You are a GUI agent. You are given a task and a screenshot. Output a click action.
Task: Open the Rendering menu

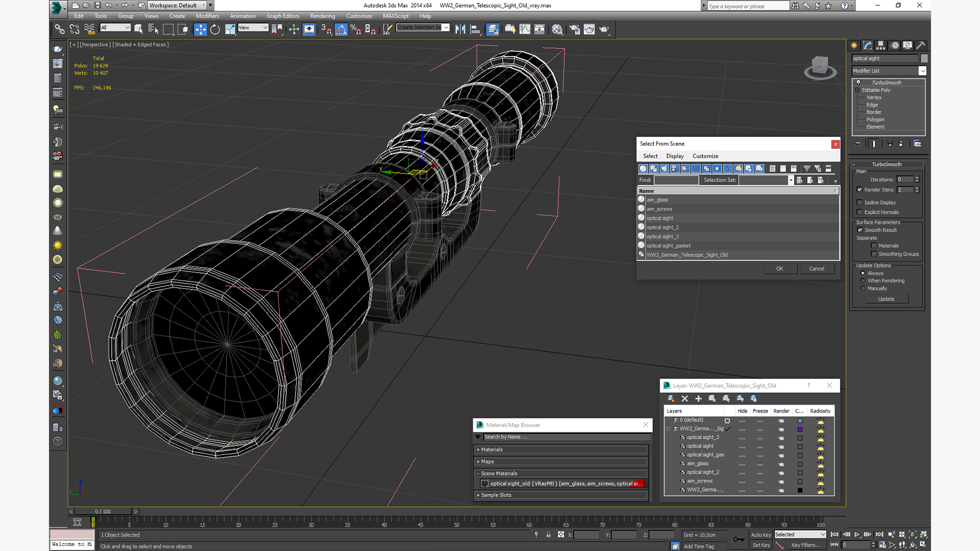[x=323, y=16]
